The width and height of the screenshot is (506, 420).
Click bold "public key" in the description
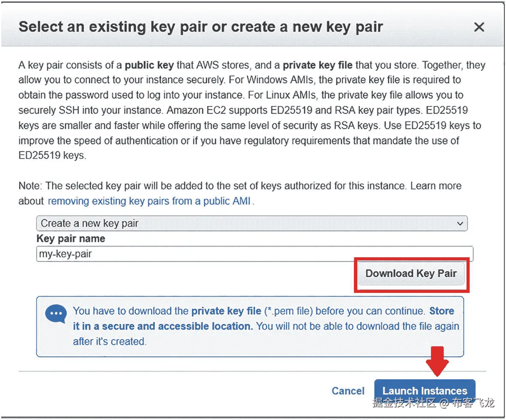pos(149,66)
